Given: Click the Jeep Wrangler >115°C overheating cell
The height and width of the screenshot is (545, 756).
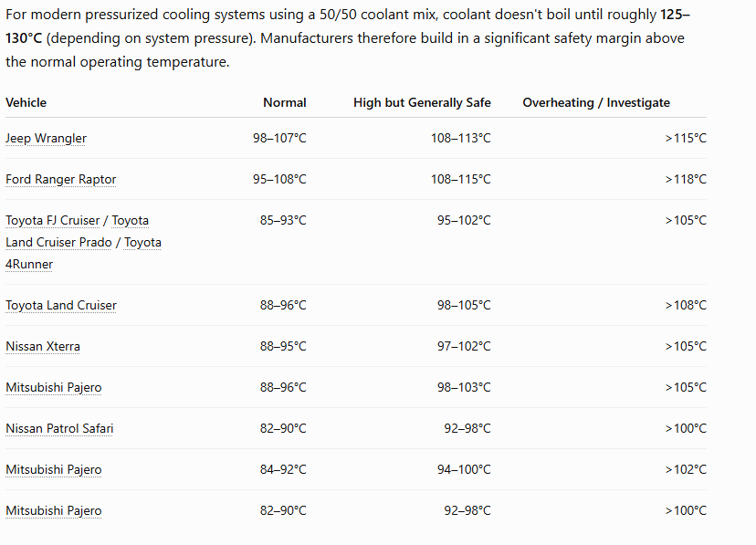Looking at the screenshot, I should click(x=686, y=138).
